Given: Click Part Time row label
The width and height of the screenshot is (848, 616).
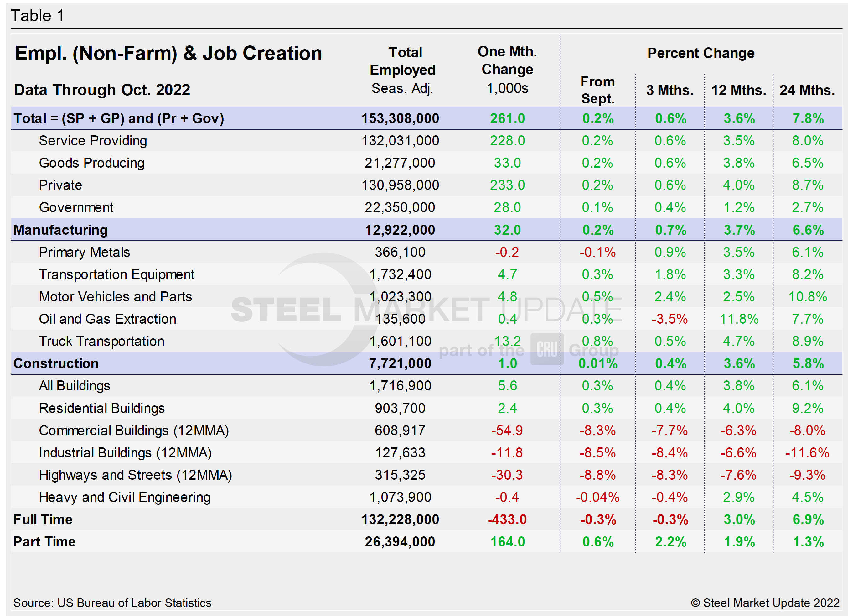Looking at the screenshot, I should (44, 541).
